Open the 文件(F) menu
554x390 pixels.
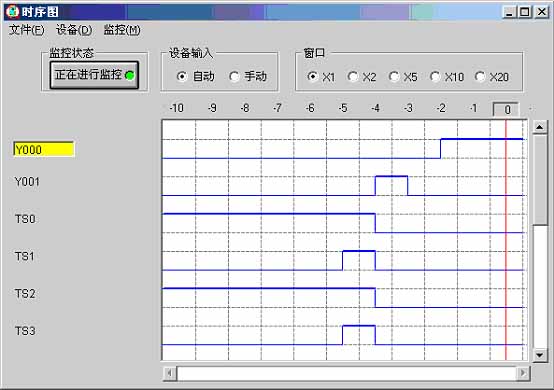point(27,30)
